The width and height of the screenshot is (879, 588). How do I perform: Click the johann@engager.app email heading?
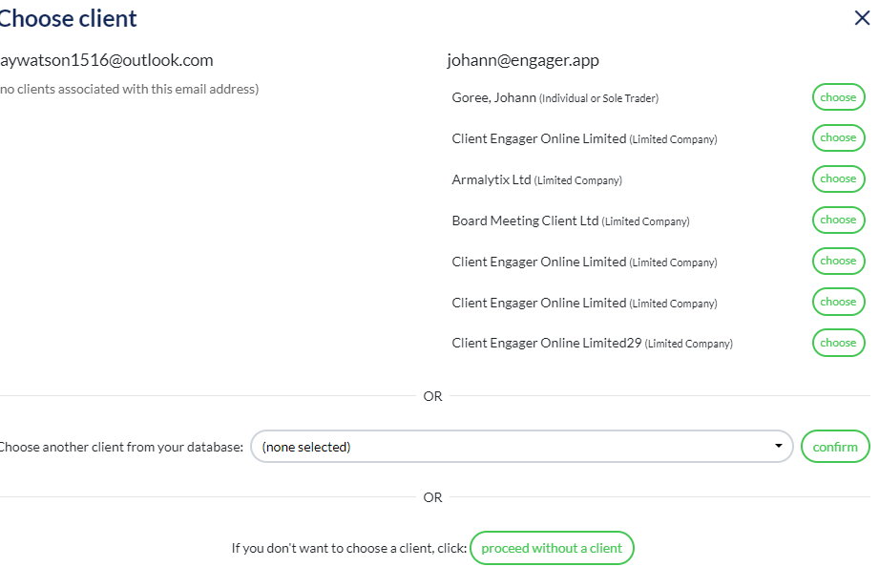click(523, 60)
